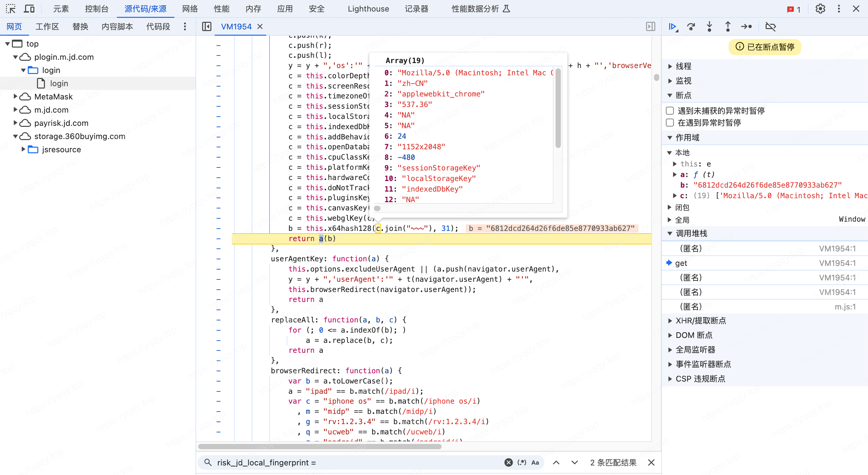
Task: Step over next function call
Action: [691, 26]
